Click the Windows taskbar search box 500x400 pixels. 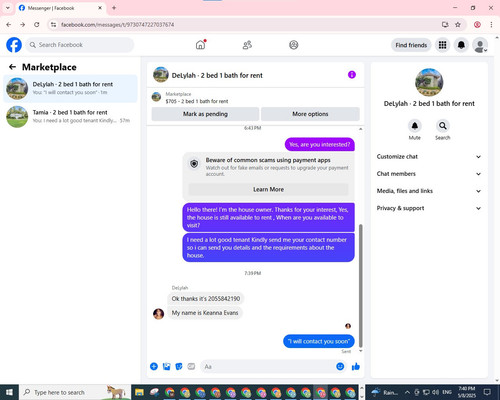point(75,392)
